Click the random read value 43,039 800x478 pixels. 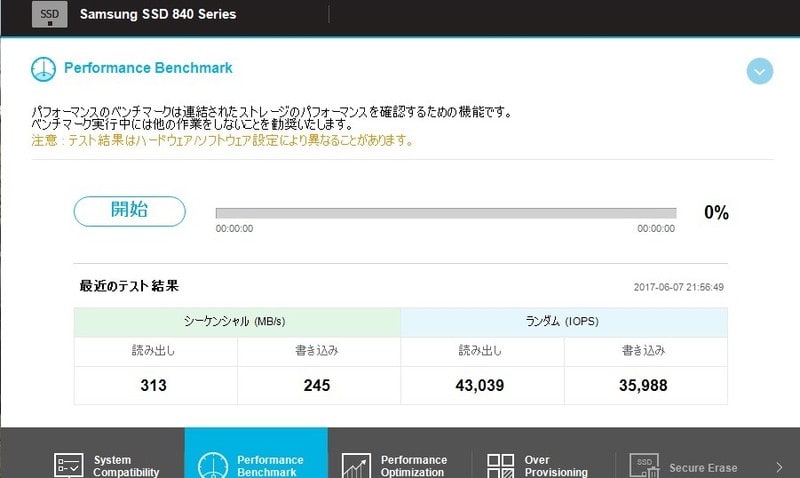(x=480, y=385)
